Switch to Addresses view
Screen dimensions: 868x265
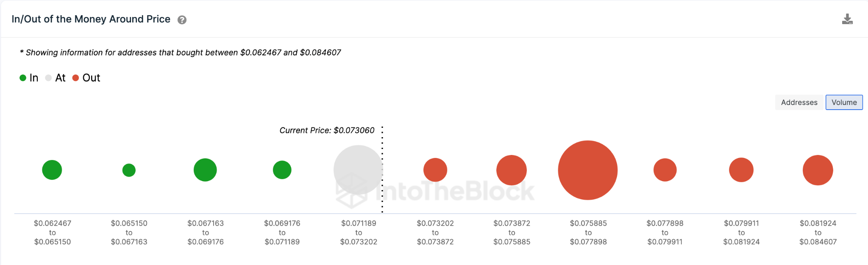pyautogui.click(x=799, y=102)
